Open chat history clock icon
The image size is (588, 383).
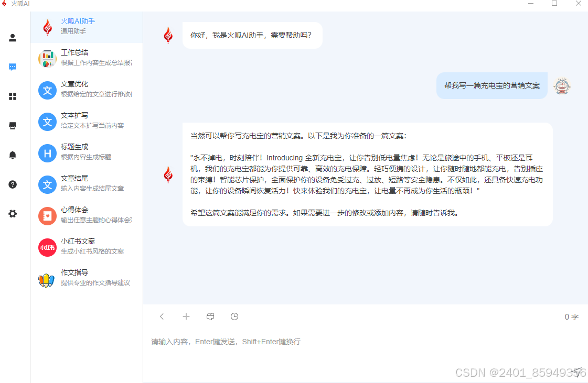[x=234, y=316]
